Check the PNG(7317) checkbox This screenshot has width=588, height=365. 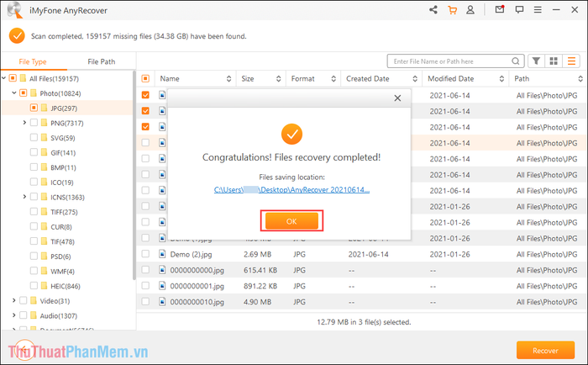point(34,123)
